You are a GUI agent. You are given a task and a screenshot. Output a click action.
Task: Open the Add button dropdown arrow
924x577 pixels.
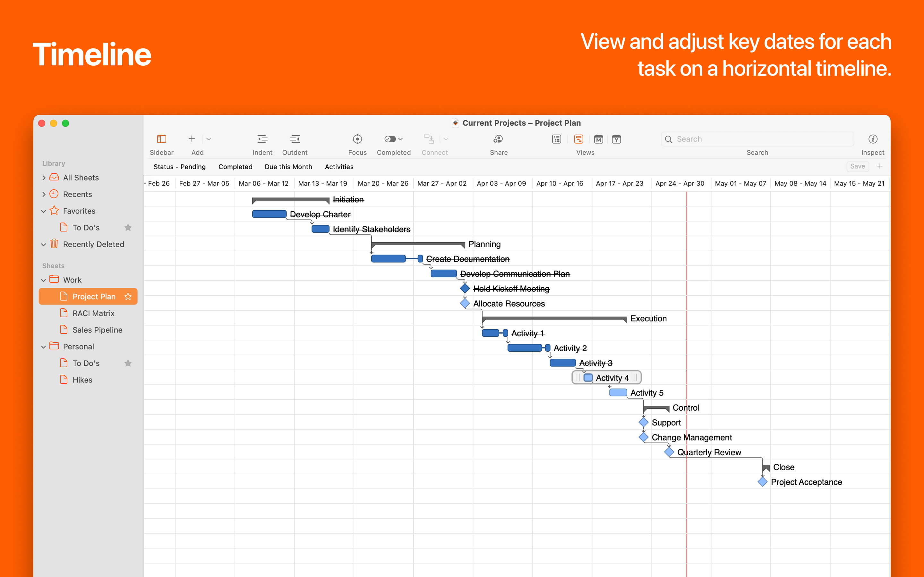click(x=209, y=139)
